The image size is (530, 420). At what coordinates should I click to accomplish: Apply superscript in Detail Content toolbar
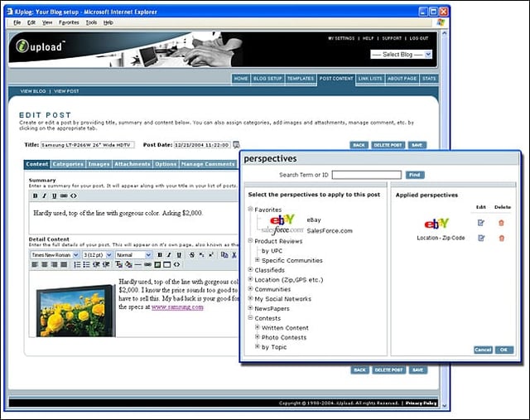[211, 255]
